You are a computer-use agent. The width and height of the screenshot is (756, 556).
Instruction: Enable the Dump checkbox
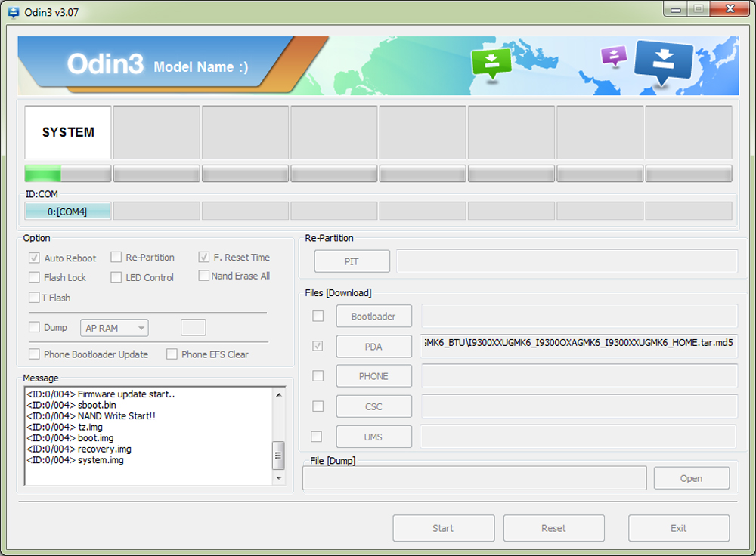[34, 327]
